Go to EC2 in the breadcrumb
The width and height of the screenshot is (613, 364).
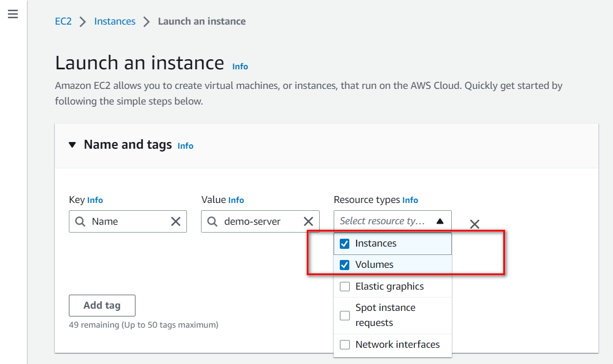click(x=63, y=22)
